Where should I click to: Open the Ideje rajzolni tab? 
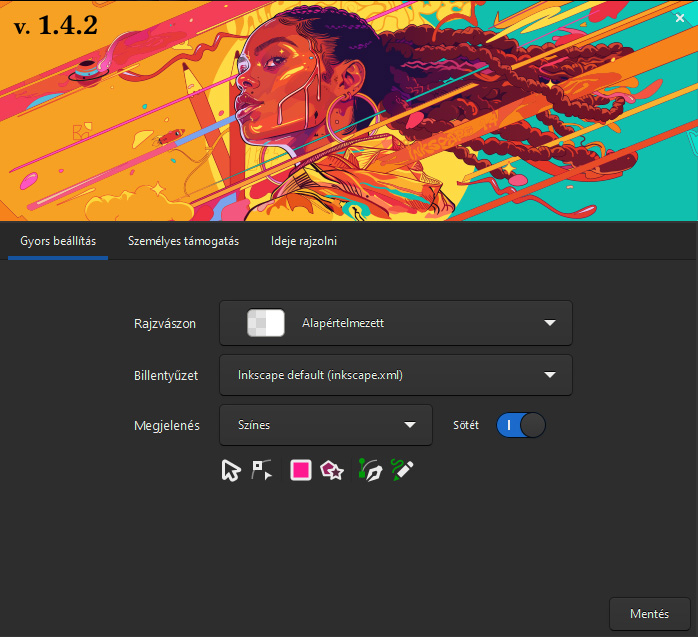(304, 241)
